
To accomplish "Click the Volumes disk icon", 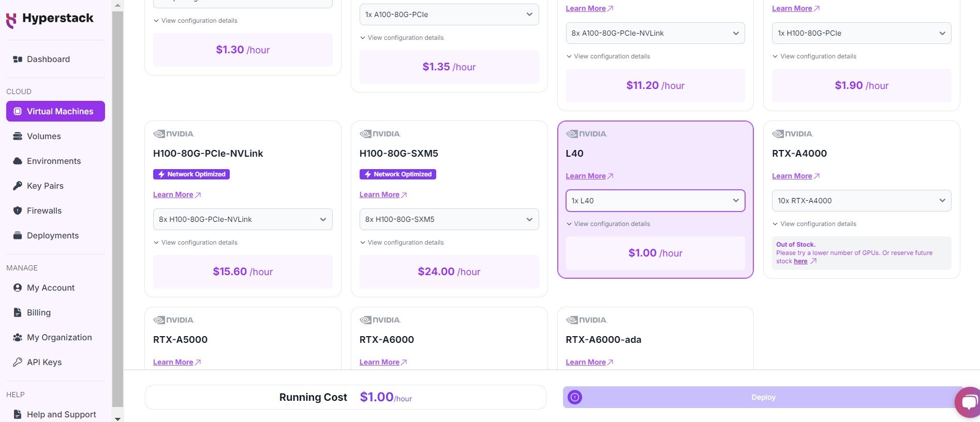I will 18,136.
